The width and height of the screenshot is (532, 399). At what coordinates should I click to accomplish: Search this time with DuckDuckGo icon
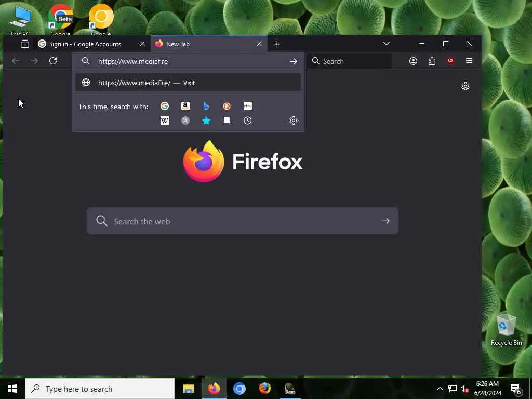coord(227,106)
